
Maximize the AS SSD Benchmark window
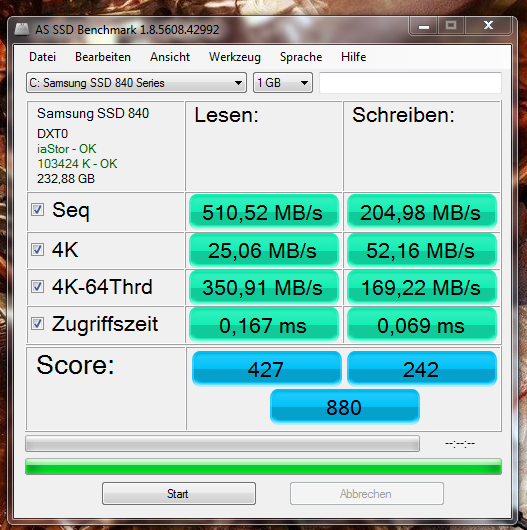(451, 26)
